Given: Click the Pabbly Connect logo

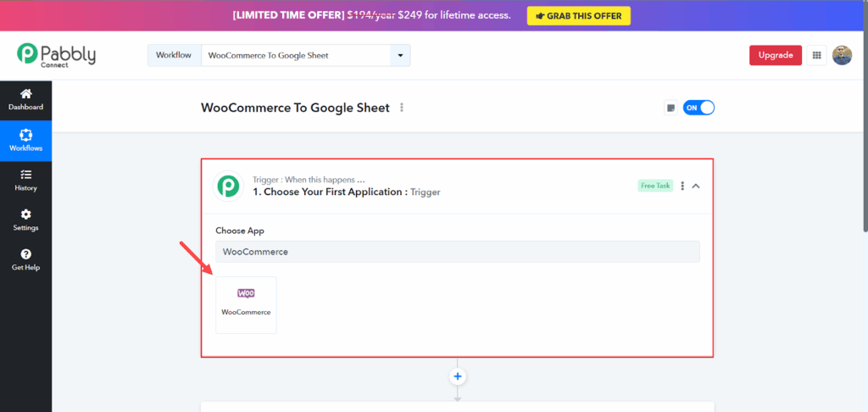Looking at the screenshot, I should coord(56,55).
